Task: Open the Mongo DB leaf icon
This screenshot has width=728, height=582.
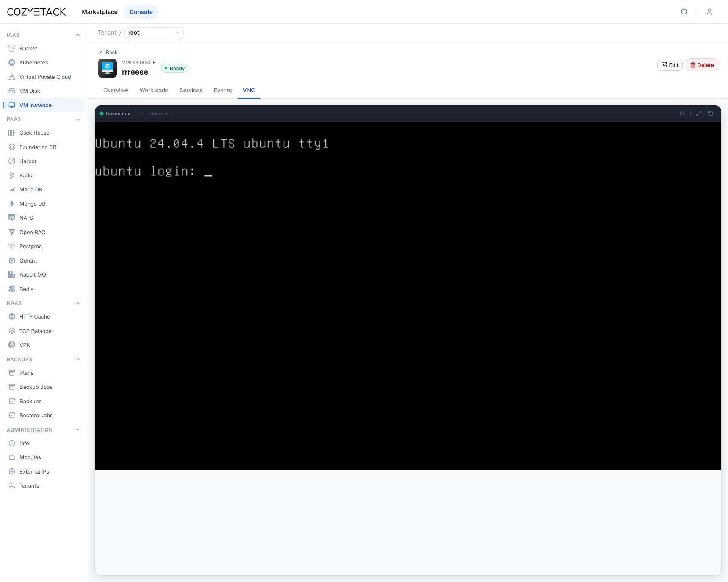Action: click(x=12, y=204)
